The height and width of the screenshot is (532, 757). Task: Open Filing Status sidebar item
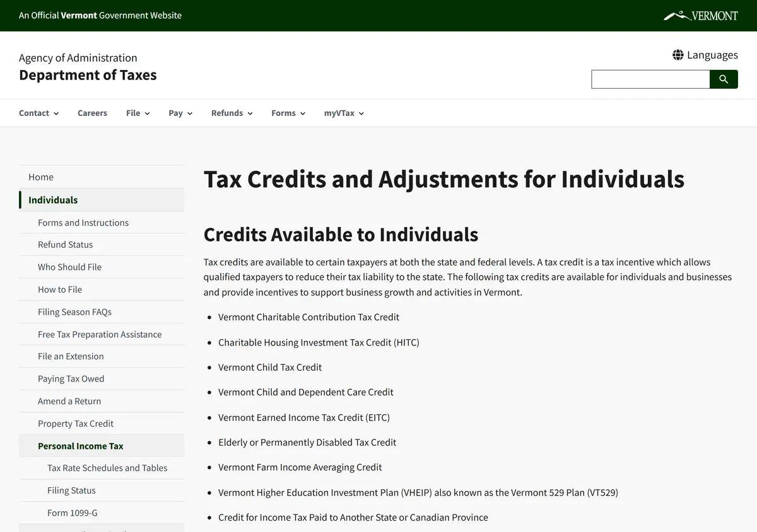click(102, 490)
